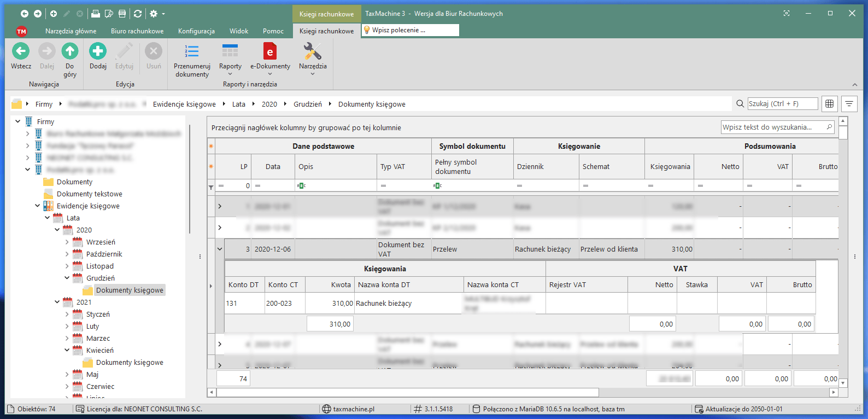Click the green Wstecz back arrow icon
The height and width of the screenshot is (419, 868).
(21, 51)
